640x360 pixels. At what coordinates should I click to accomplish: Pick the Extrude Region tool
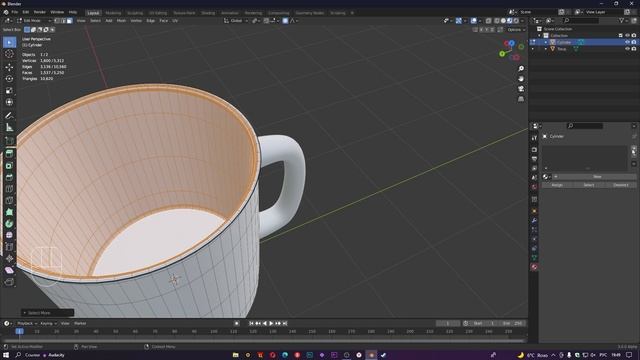[9, 153]
